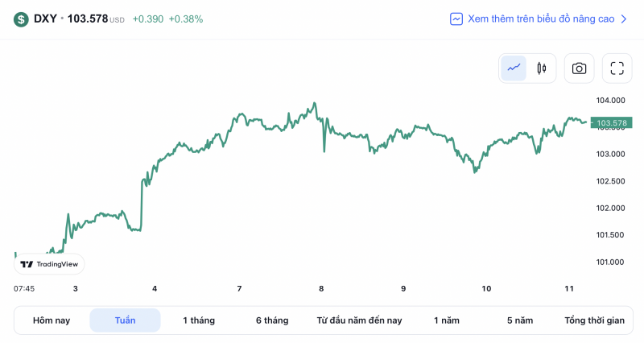Screen dimensions: 644x343
Task: Click the 103.578 current price label
Action: tap(611, 123)
